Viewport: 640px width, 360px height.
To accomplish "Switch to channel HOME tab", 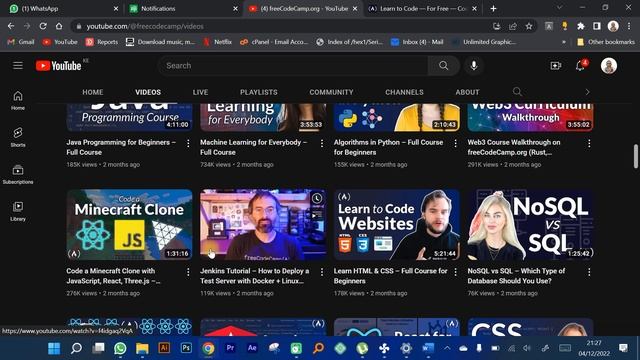I will coord(93,92).
